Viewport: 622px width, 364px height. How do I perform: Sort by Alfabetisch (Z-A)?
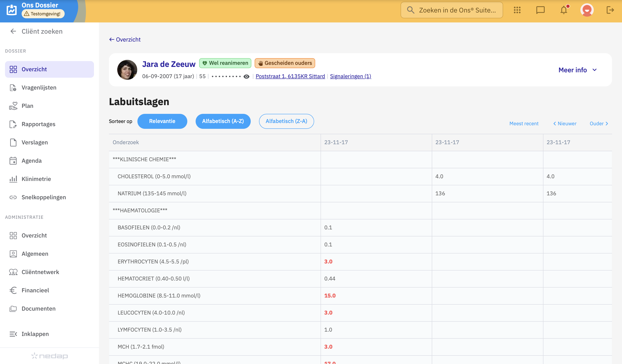pyautogui.click(x=286, y=121)
